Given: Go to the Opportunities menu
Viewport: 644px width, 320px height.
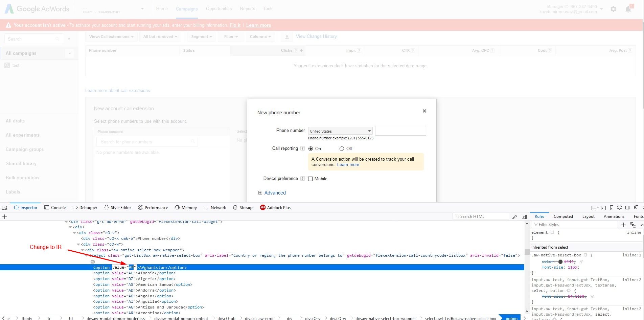Looking at the screenshot, I should click(x=219, y=9).
